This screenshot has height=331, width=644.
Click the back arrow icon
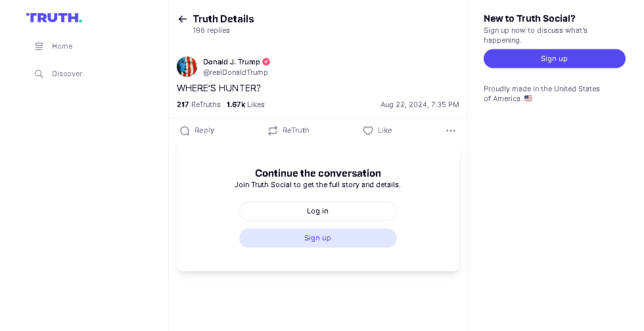(x=183, y=19)
